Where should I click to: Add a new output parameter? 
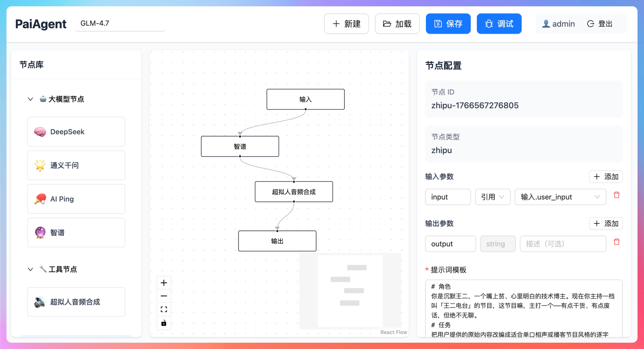(x=605, y=224)
